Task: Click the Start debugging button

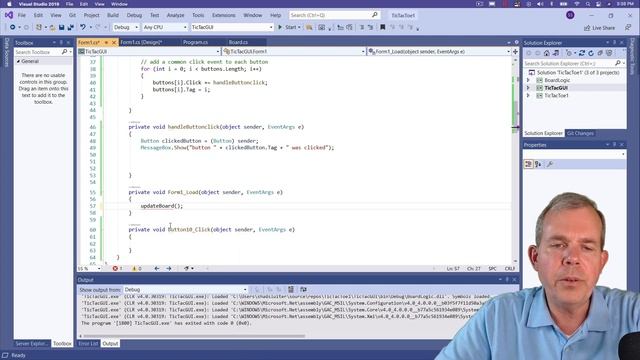Action: coord(289,27)
